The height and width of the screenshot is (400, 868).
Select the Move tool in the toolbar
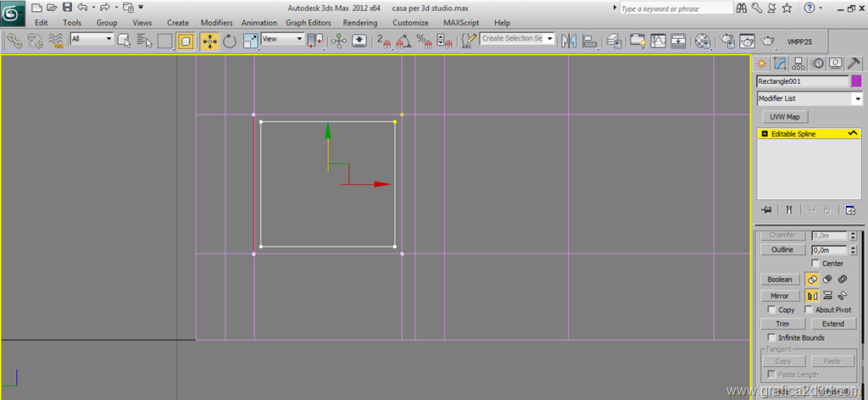[209, 41]
